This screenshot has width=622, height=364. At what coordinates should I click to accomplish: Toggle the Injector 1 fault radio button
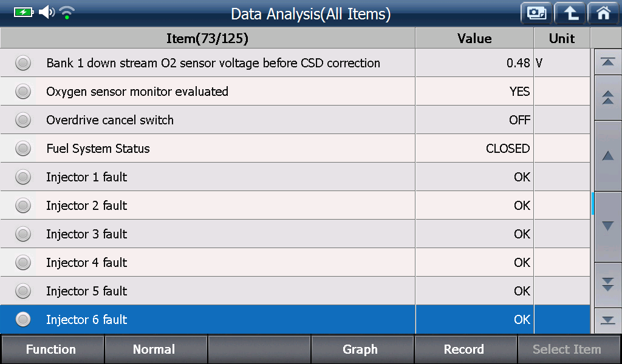pyautogui.click(x=23, y=177)
